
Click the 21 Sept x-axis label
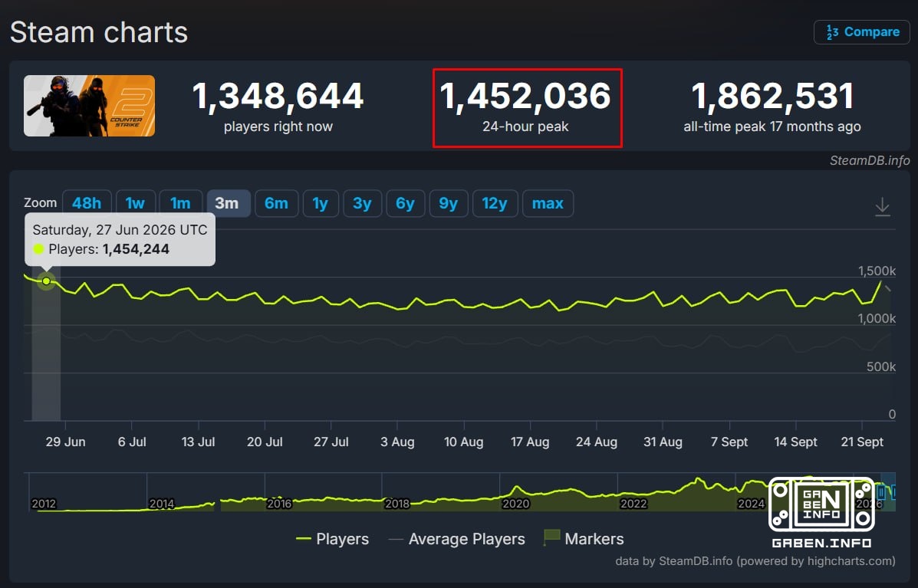click(x=862, y=442)
